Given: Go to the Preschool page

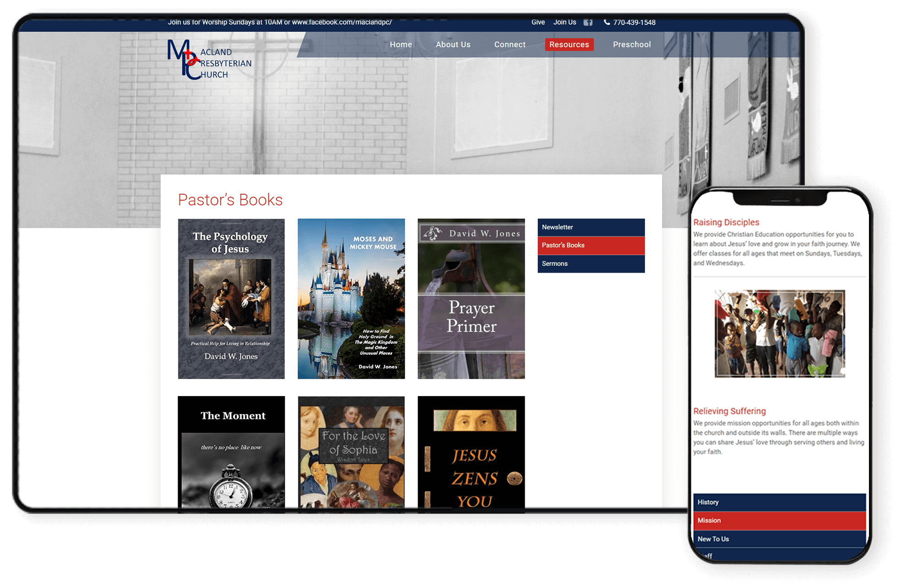Looking at the screenshot, I should click(x=631, y=44).
